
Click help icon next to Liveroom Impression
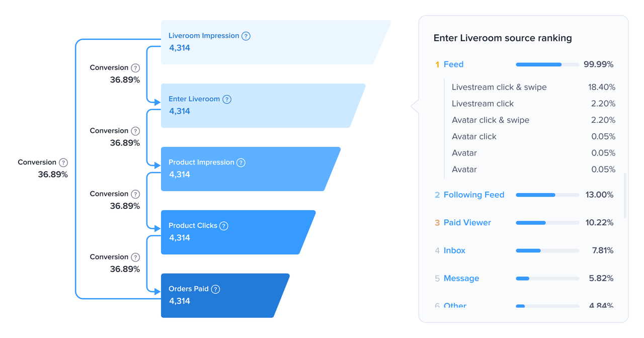[x=246, y=36]
